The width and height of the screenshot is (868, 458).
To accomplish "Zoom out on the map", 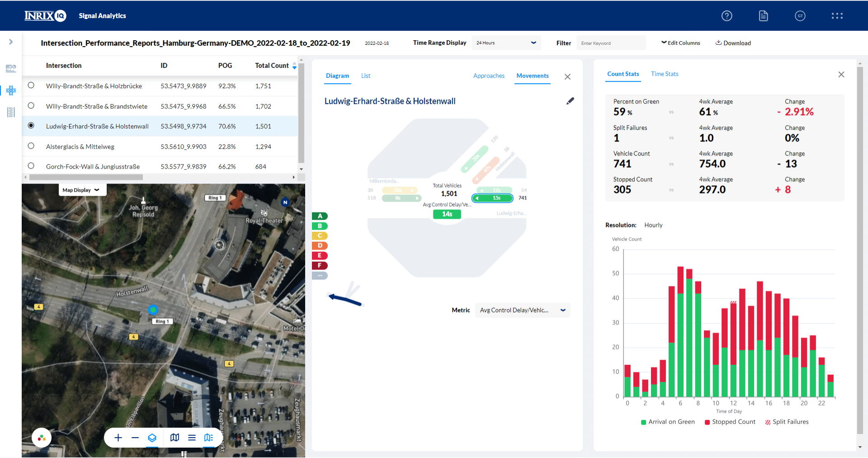I will 135,438.
